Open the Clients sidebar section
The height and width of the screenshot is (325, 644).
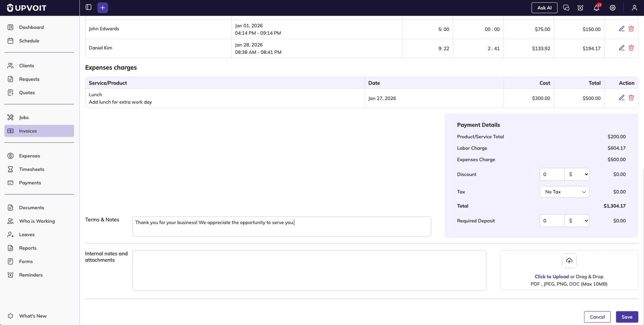click(27, 66)
